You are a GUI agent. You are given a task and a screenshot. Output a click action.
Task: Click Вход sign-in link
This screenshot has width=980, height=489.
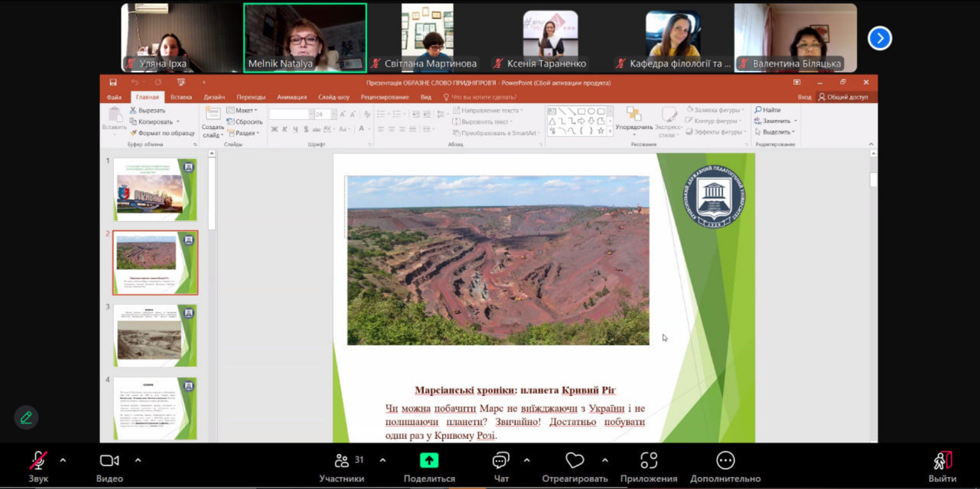(804, 97)
